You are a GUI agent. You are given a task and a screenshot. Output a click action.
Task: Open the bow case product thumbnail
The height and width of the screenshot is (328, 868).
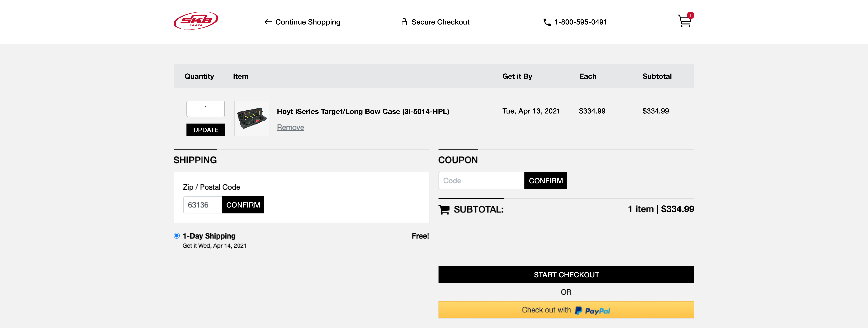coord(252,119)
